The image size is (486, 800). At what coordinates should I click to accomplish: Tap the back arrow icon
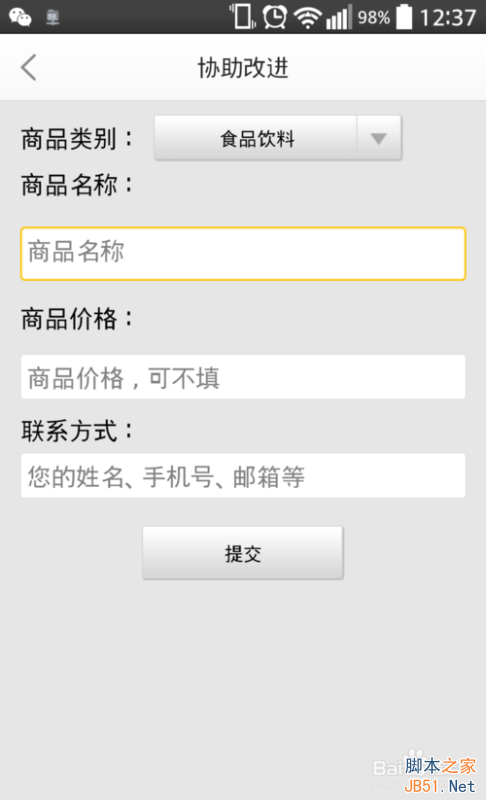click(29, 67)
